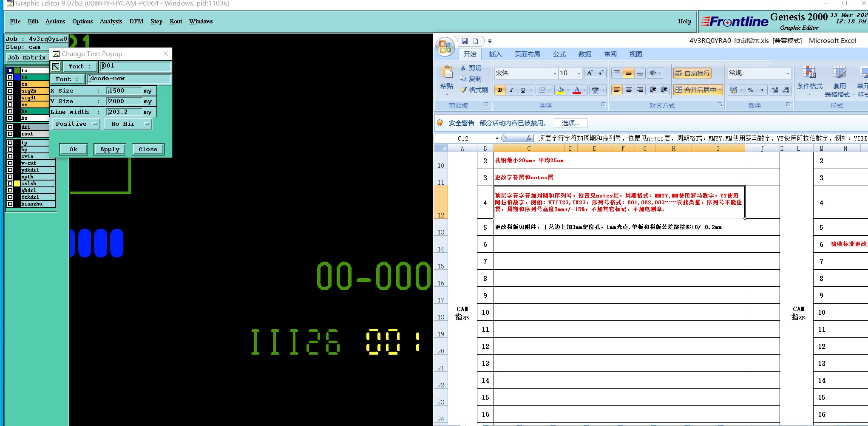868x426 pixels.
Task: Click Apply in Change Text Popup
Action: 110,150
